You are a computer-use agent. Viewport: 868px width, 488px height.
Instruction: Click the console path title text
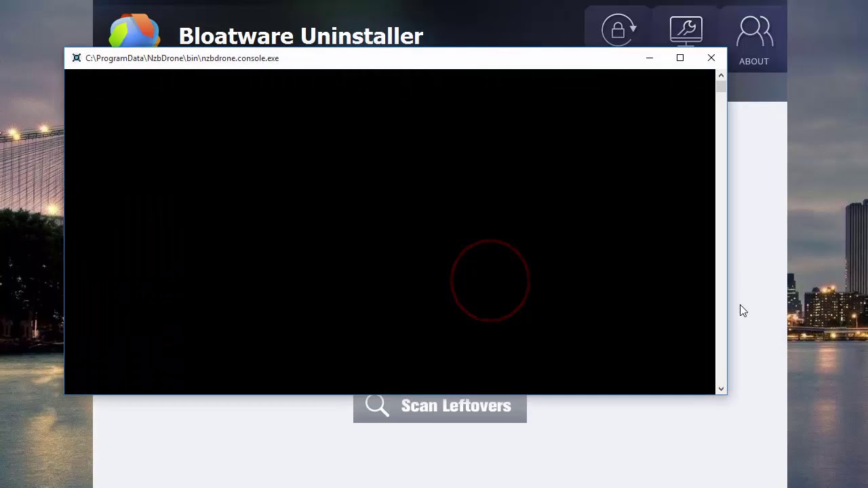tap(182, 58)
